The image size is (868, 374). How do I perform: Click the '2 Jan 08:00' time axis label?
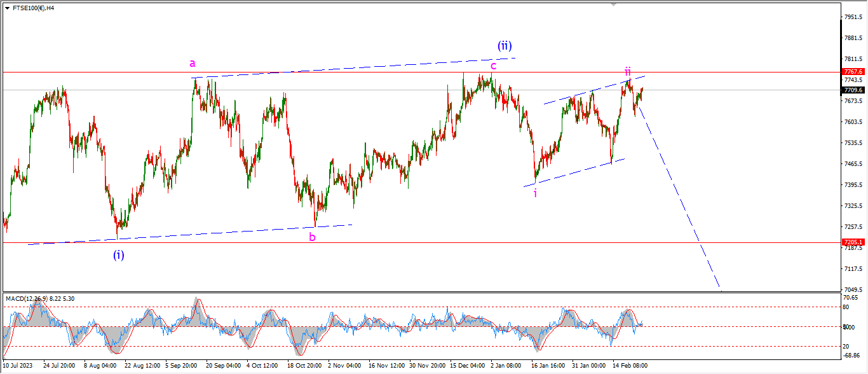[506, 366]
